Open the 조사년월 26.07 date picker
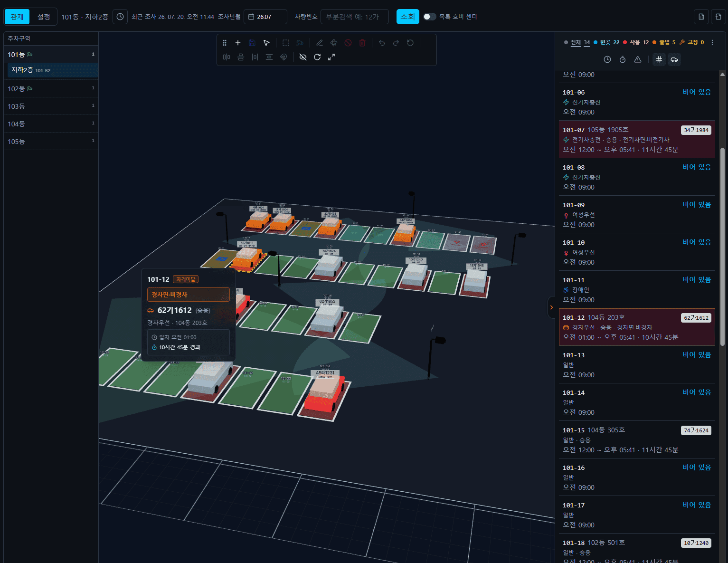Screen dimensions: 728x563 (x=265, y=17)
